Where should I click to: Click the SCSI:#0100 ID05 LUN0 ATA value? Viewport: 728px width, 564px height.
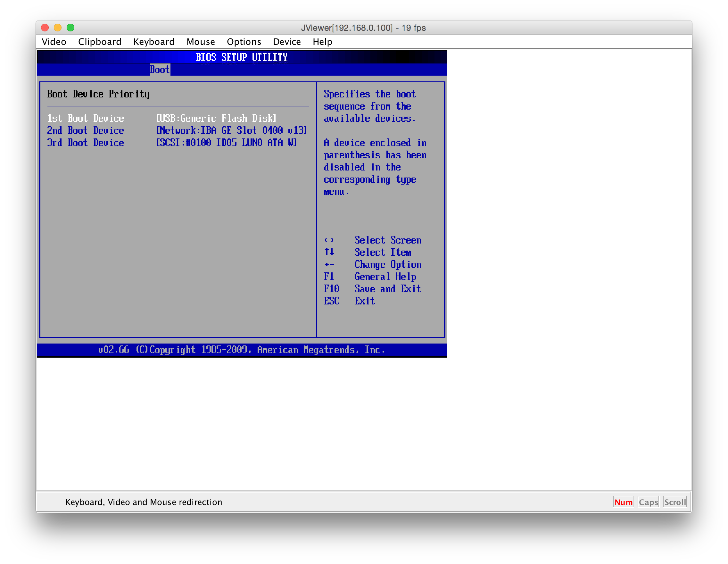(226, 143)
